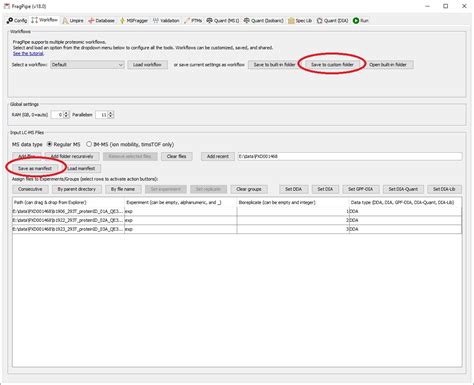The width and height of the screenshot is (474, 385).
Task: Click Save as manifest
Action: tap(35, 168)
